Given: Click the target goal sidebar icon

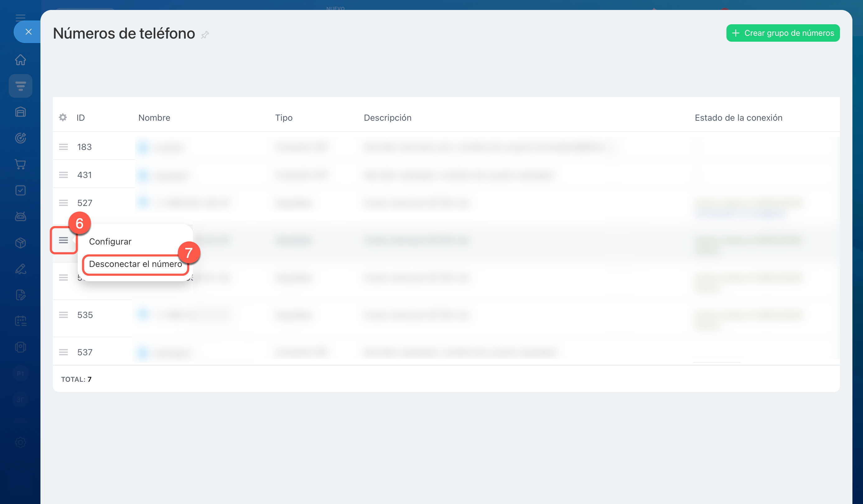Looking at the screenshot, I should 21,138.
